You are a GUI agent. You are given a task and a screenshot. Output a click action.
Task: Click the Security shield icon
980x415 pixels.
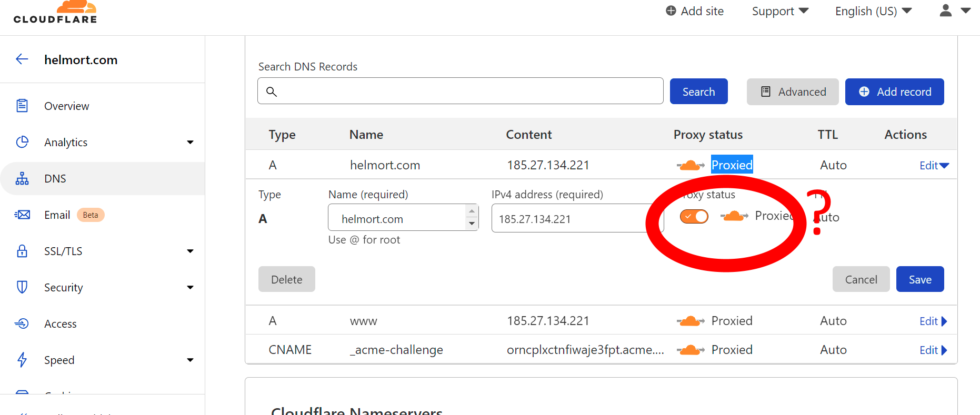click(22, 287)
